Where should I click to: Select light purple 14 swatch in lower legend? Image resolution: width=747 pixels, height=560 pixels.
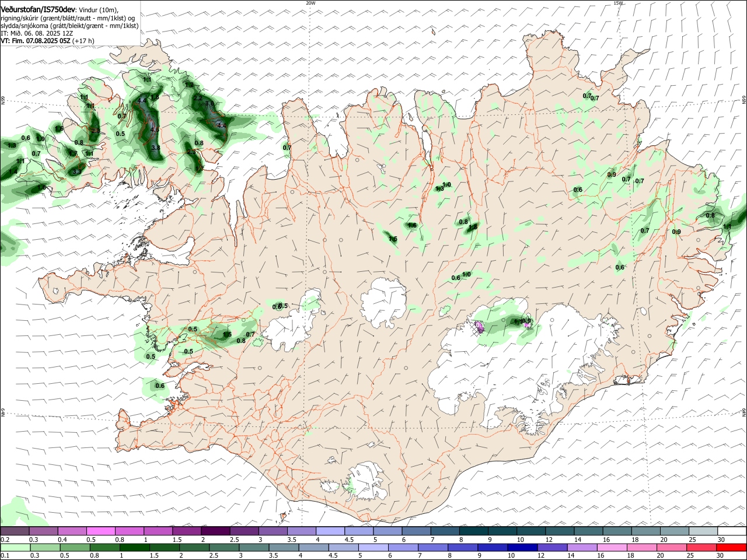click(x=582, y=547)
